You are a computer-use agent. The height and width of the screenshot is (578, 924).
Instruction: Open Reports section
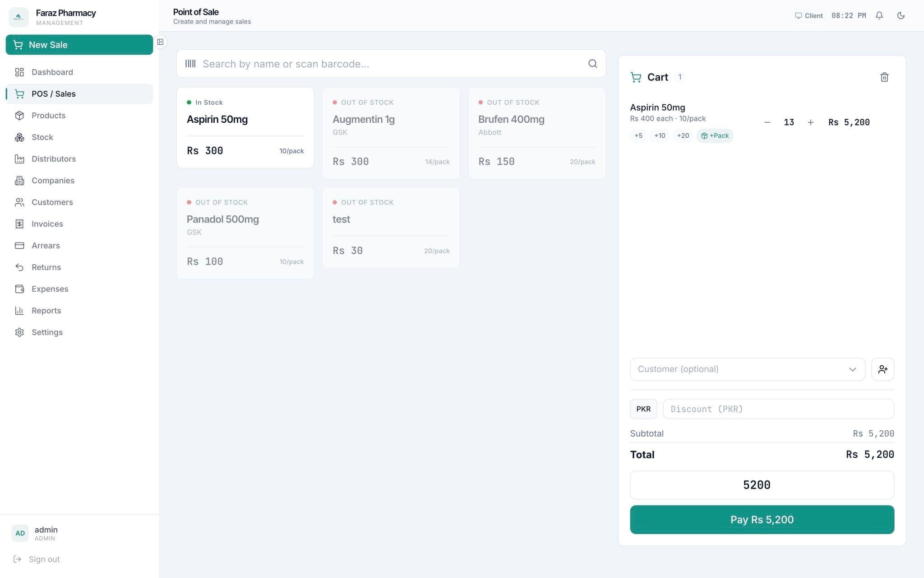pos(79,311)
